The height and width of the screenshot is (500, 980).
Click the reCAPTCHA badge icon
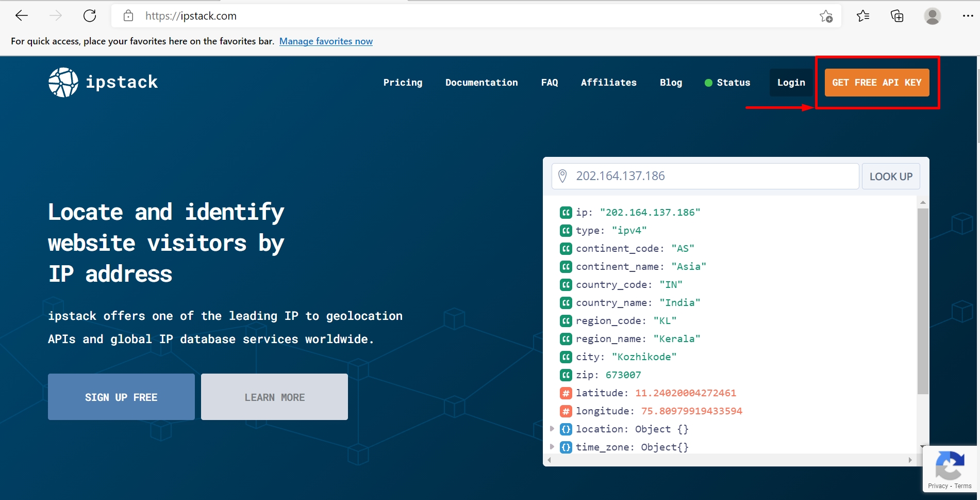950,465
